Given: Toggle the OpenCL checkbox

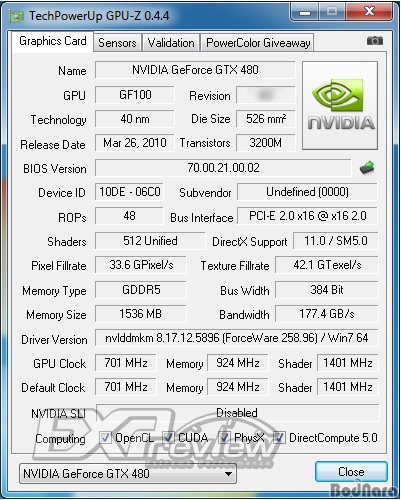Looking at the screenshot, I should (x=105, y=438).
